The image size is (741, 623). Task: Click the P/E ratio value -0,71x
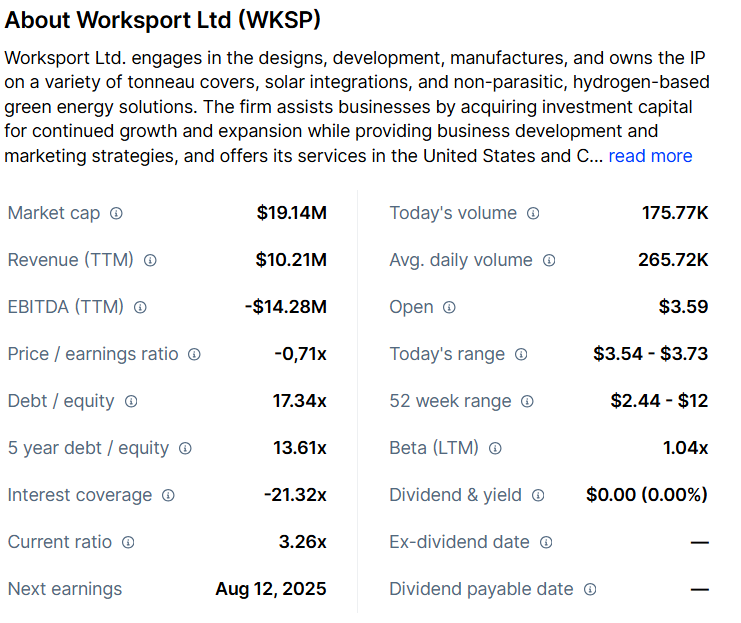point(301,354)
